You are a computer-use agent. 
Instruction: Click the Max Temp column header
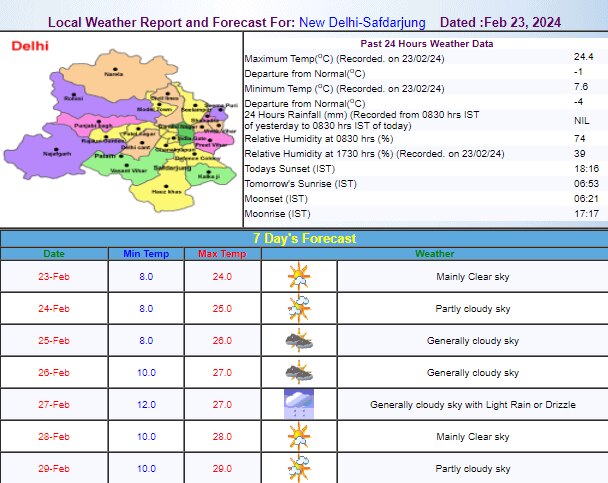pos(222,254)
